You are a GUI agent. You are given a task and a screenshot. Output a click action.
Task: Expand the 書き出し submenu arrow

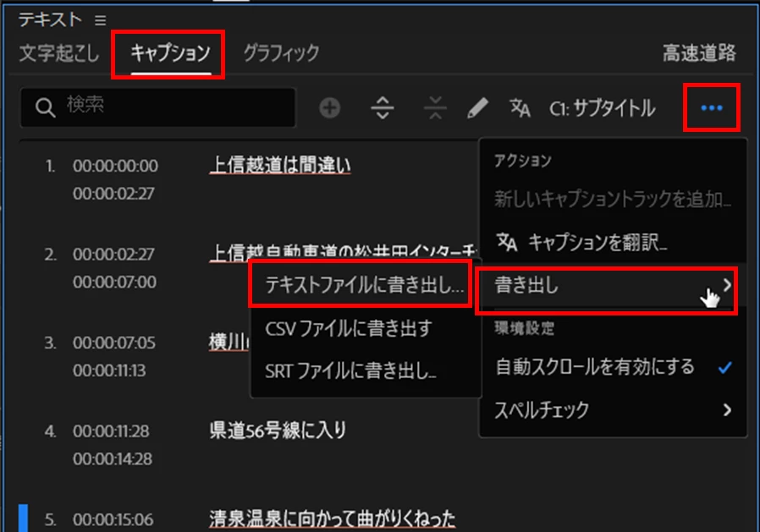pos(726,285)
